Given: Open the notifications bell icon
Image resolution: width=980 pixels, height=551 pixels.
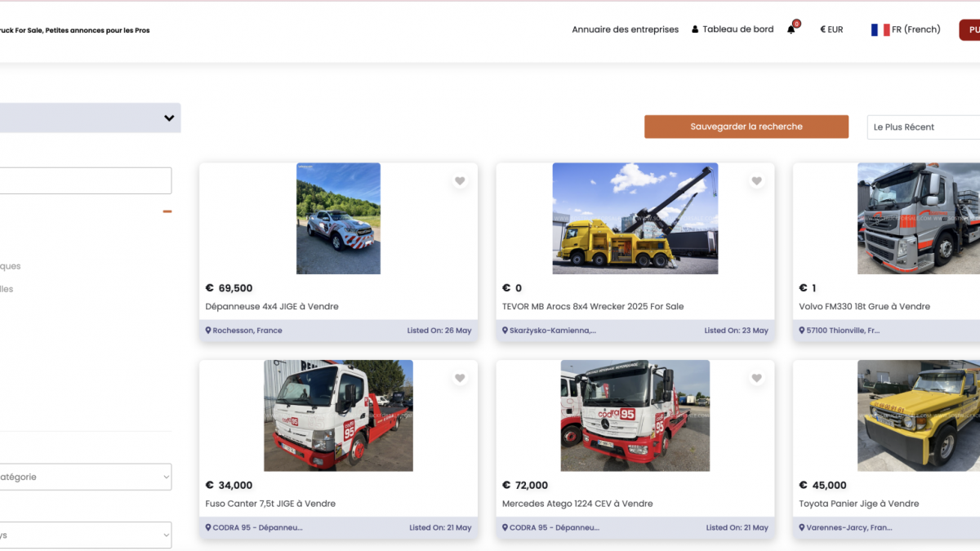Looking at the screenshot, I should pos(791,29).
